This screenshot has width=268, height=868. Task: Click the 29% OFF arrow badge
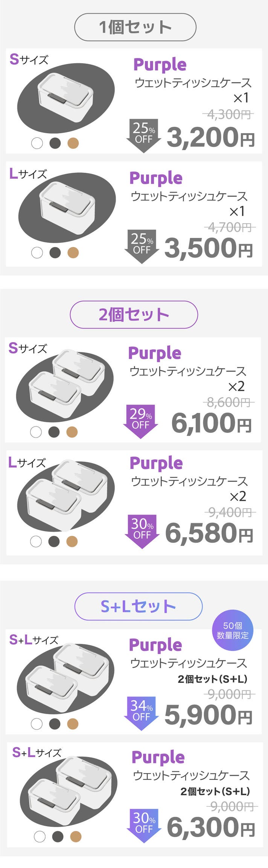coord(141,421)
